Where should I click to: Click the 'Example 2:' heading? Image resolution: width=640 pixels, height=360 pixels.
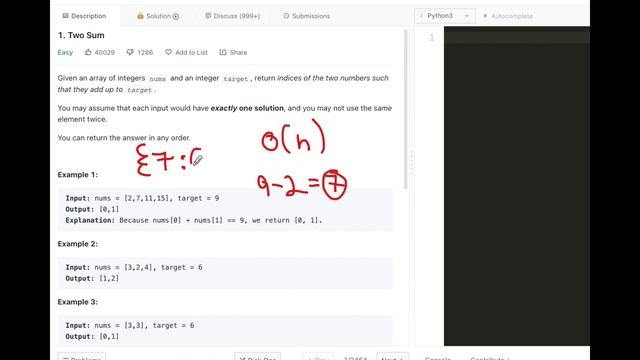[78, 244]
